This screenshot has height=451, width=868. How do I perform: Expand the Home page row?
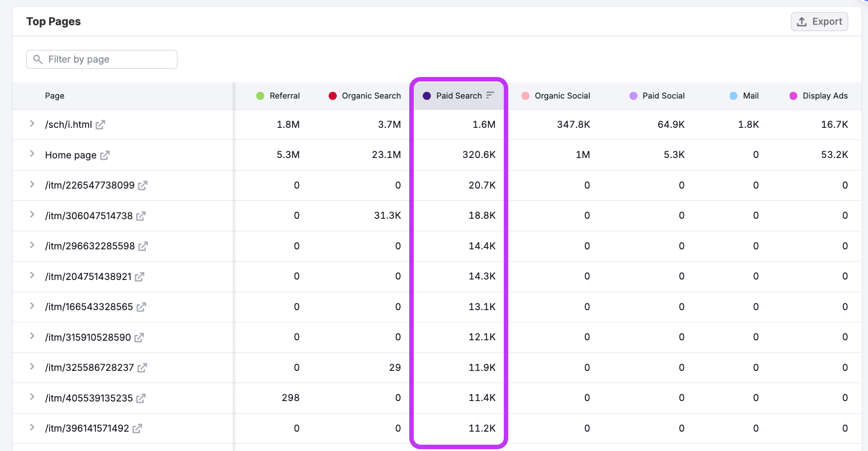point(32,155)
